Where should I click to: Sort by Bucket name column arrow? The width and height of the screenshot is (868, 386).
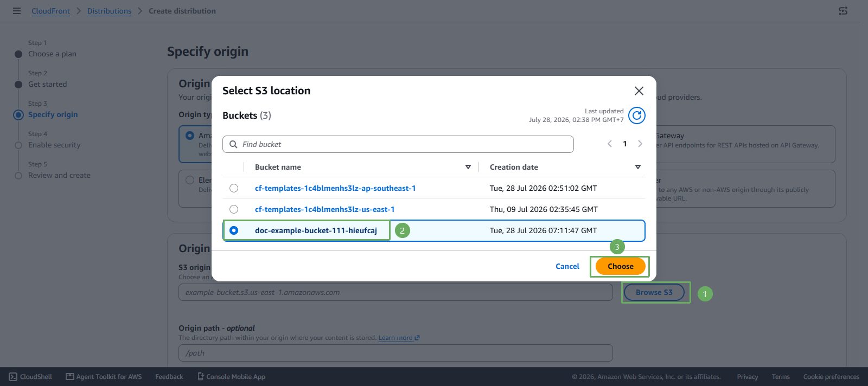[468, 167]
